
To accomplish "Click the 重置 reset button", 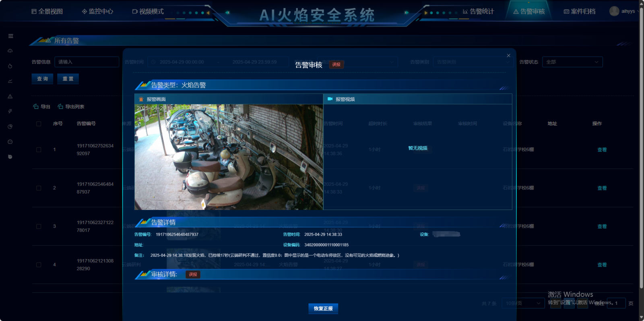I will point(68,79).
